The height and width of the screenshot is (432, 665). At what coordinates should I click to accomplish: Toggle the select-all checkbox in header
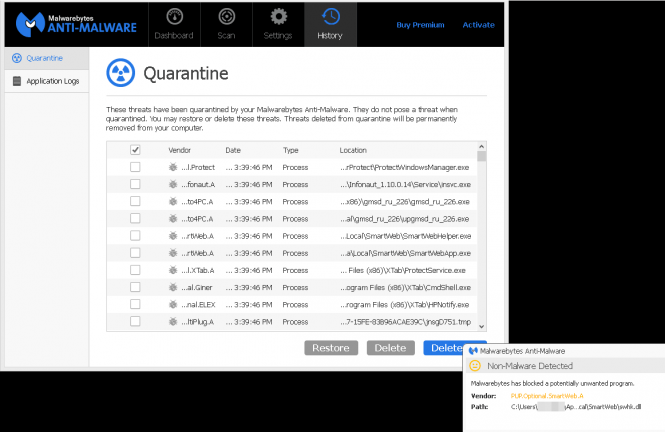[135, 150]
